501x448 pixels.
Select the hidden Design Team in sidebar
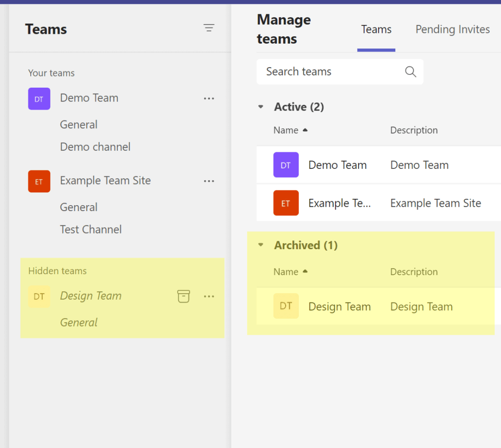[x=91, y=296]
